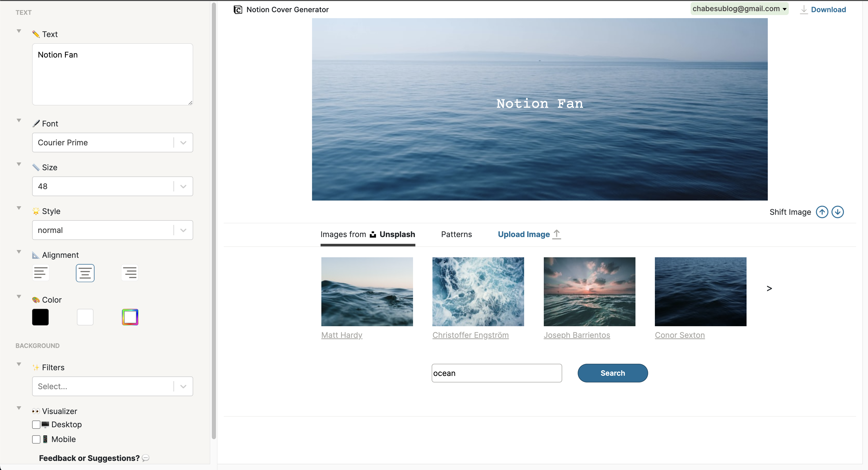The image size is (868, 470).
Task: Enable the Mobile visualizer checkbox
Action: [x=37, y=439]
